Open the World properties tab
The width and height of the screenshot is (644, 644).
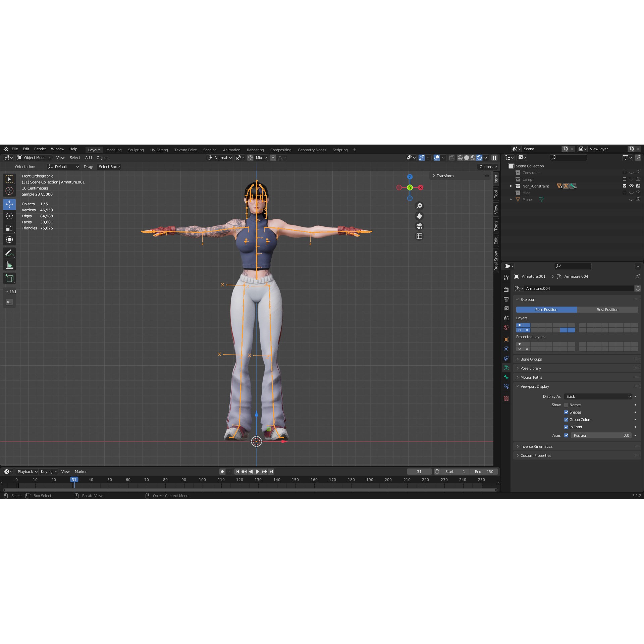(x=506, y=327)
